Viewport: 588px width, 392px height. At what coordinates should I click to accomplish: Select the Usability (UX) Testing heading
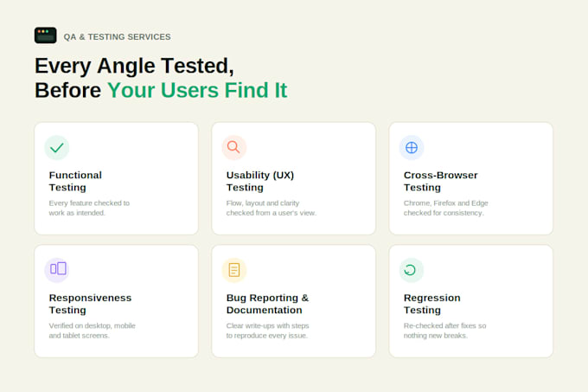[x=260, y=181]
